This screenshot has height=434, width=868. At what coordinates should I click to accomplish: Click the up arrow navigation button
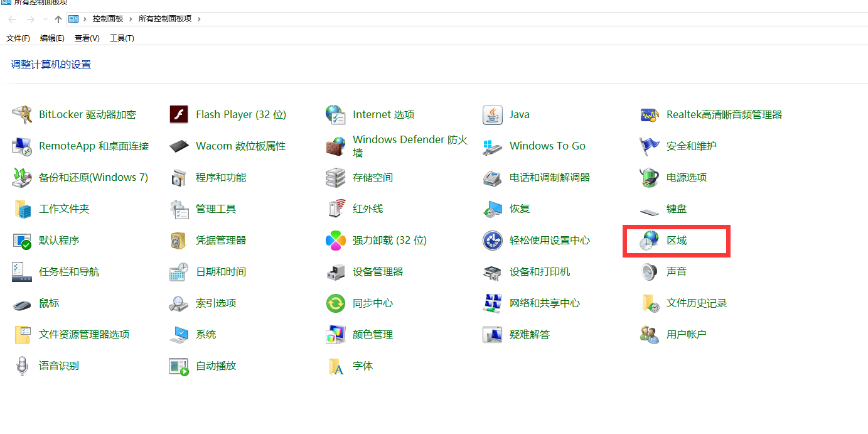click(x=58, y=19)
